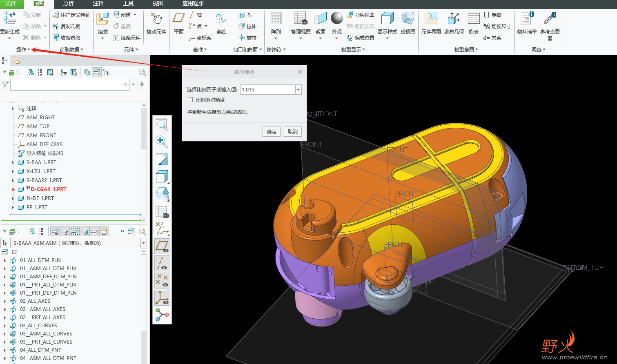Image resolution: width=617 pixels, height=364 pixels.
Task: Click the 关系 relations button
Action: click(x=492, y=38)
